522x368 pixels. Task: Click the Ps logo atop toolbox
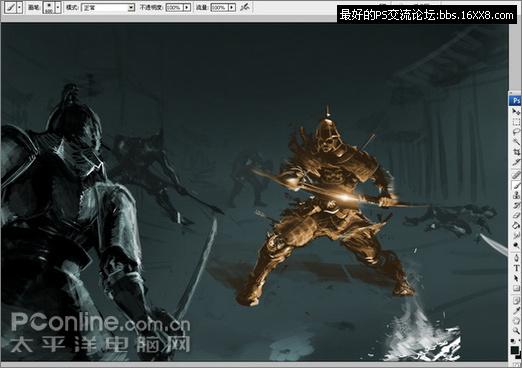(x=516, y=100)
